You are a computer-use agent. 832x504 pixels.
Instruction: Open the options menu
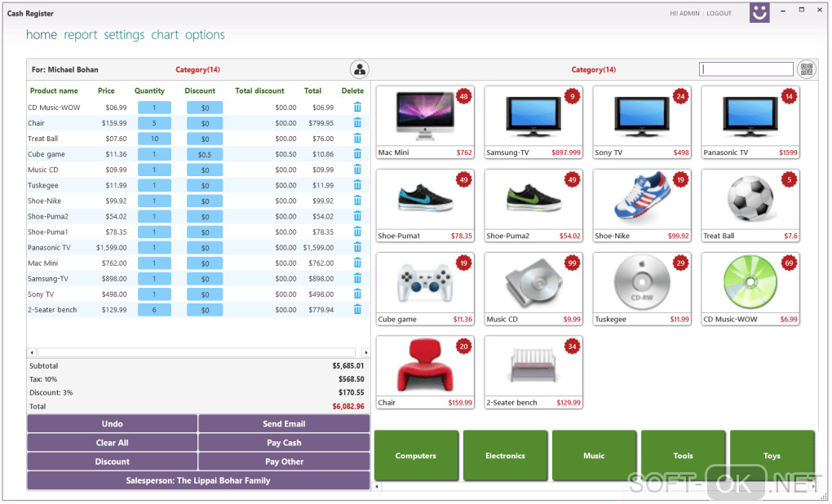tap(205, 35)
